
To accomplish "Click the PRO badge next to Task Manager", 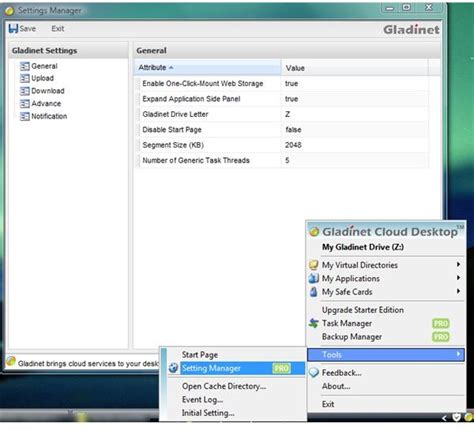I will tap(441, 323).
